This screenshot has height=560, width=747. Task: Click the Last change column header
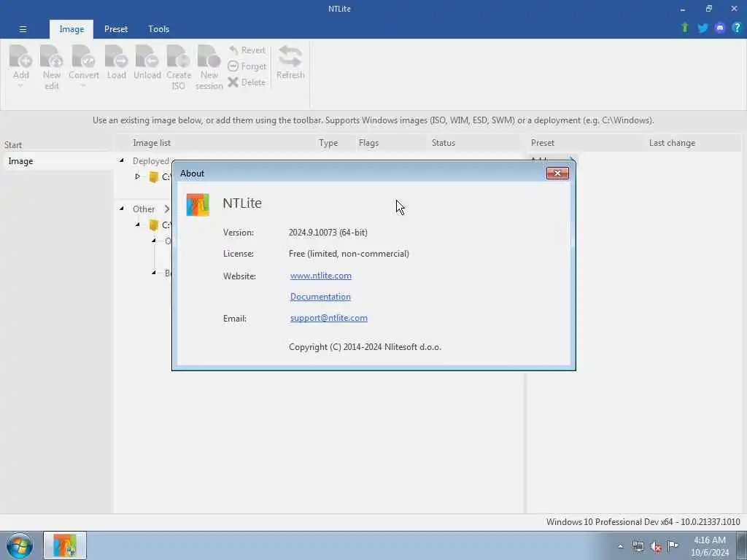[672, 143]
